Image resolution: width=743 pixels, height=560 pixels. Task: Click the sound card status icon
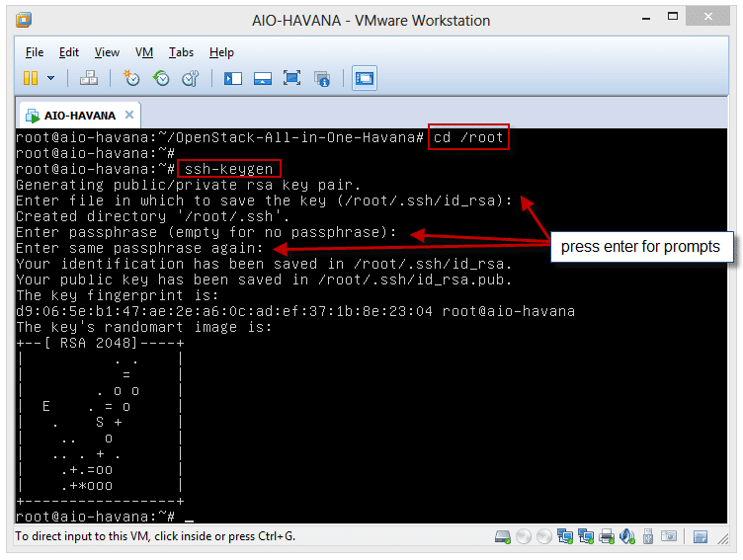[627, 537]
